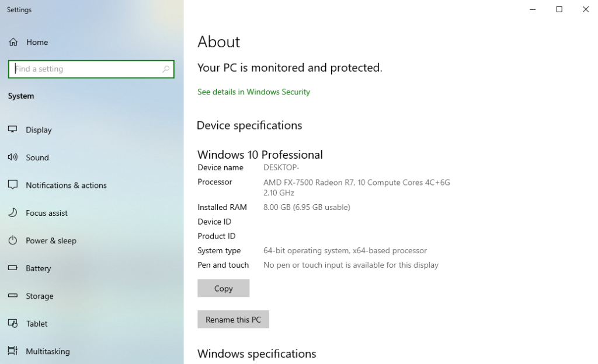Viewport: 598px width, 364px height.
Task: Maximize the Settings window
Action: (x=559, y=9)
